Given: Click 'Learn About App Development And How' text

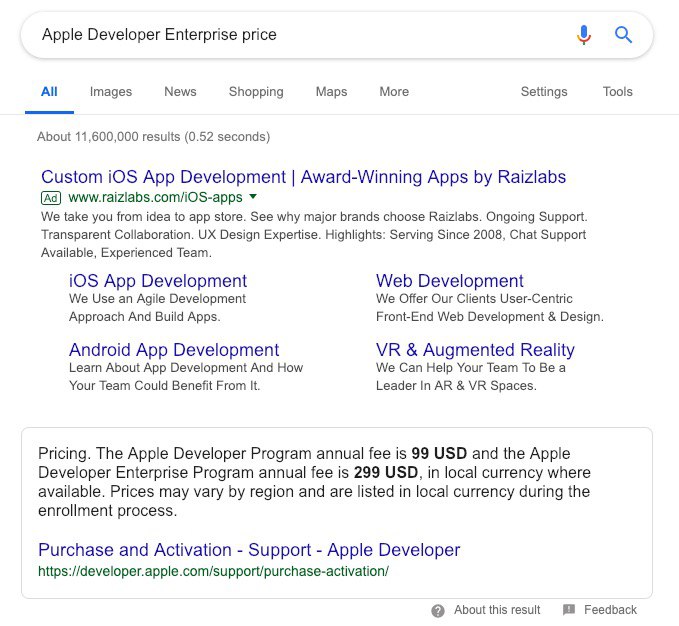Looking at the screenshot, I should point(186,368).
